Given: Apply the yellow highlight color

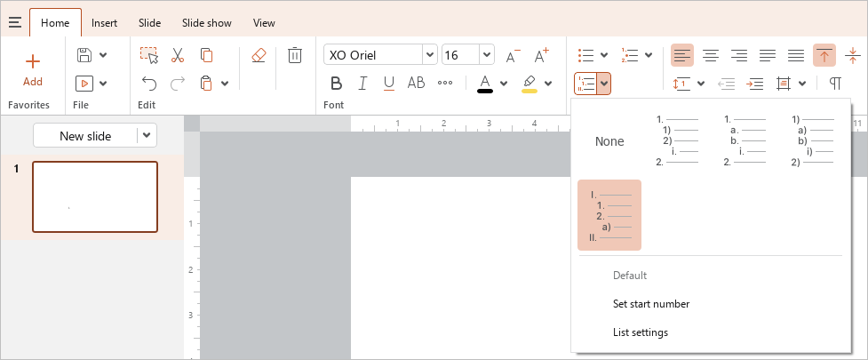Looking at the screenshot, I should (530, 84).
